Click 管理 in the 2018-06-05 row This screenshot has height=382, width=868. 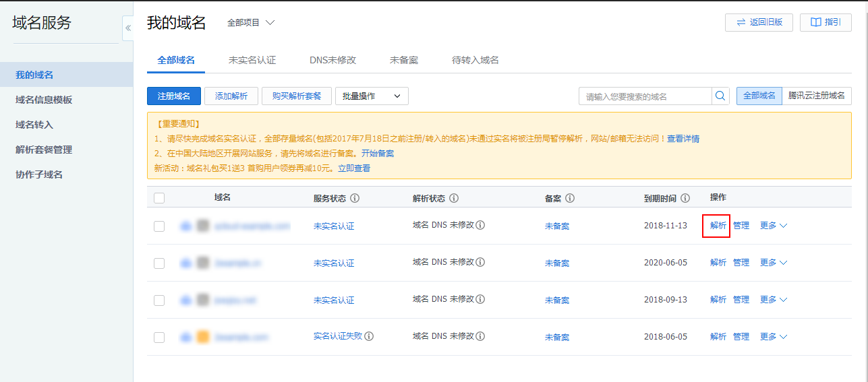click(x=741, y=337)
